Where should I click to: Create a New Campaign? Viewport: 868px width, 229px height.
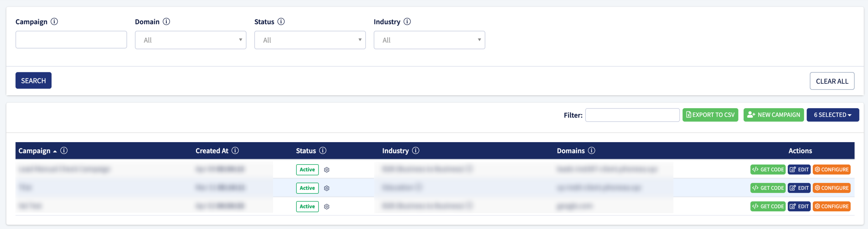(774, 115)
